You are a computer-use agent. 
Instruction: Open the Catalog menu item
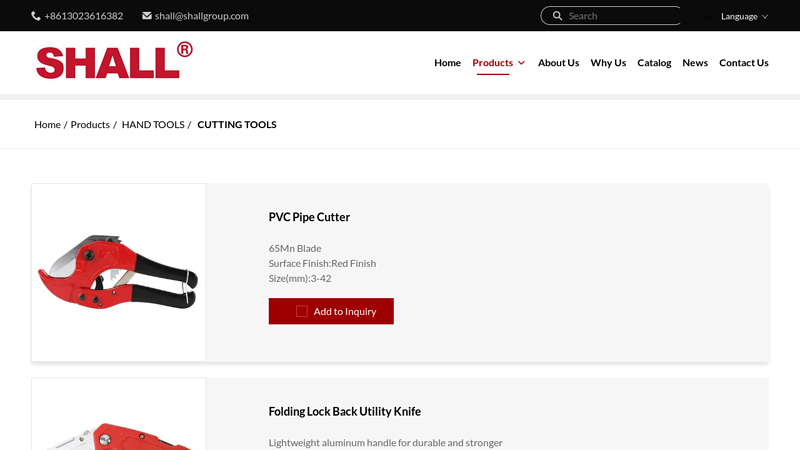point(654,63)
